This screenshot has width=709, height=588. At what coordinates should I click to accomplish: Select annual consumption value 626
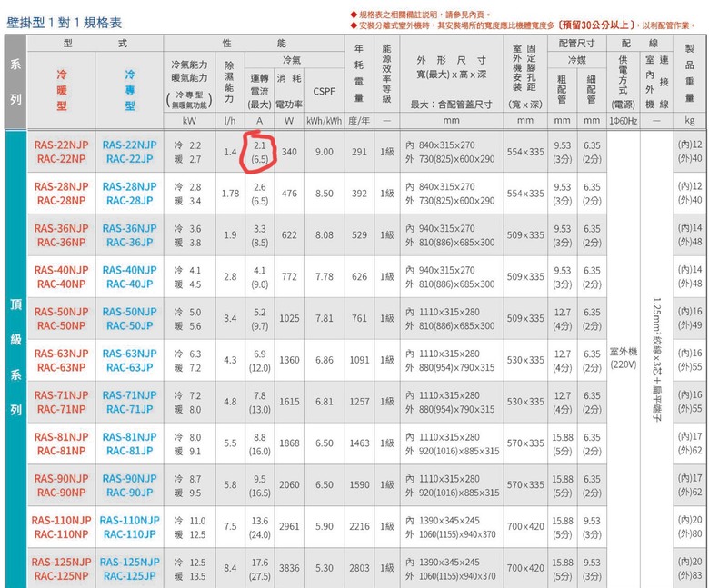click(x=359, y=276)
